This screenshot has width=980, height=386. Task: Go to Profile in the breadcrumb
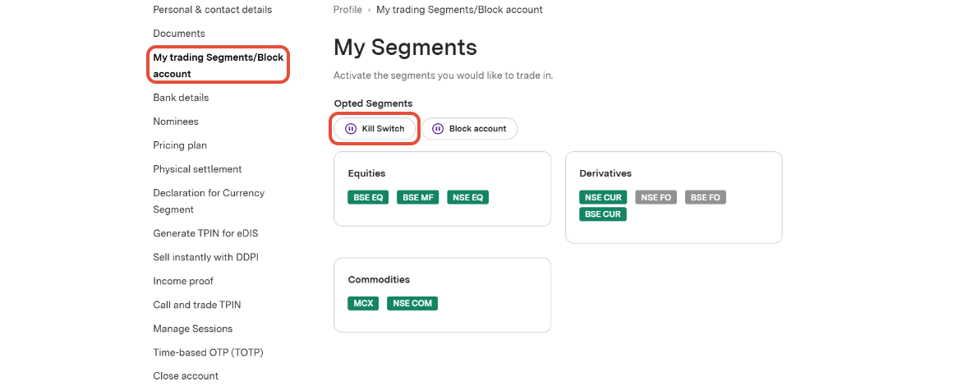347,10
